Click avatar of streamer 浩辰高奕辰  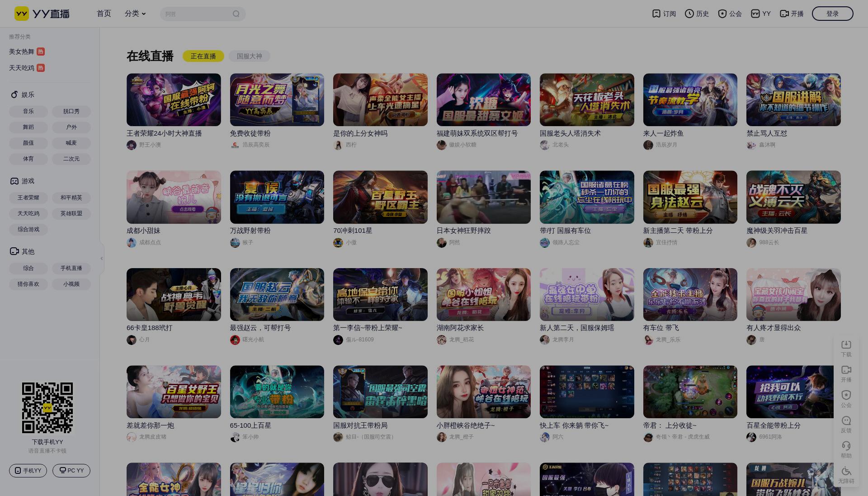(x=235, y=145)
